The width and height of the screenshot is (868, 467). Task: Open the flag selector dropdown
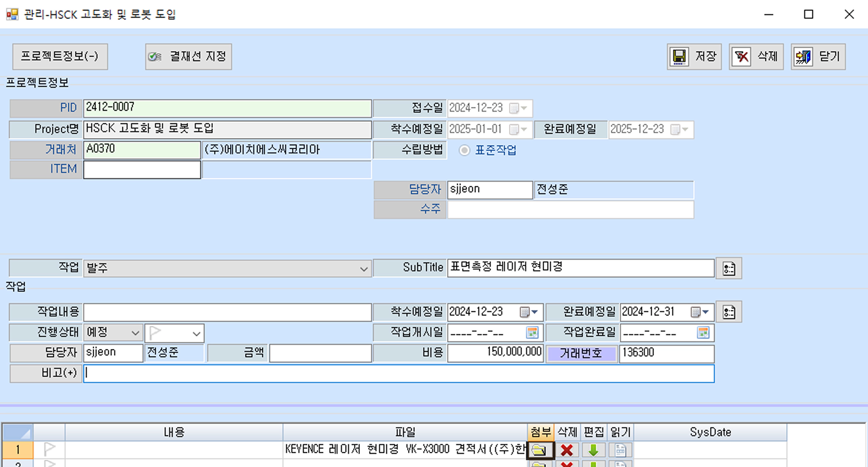coord(196,333)
